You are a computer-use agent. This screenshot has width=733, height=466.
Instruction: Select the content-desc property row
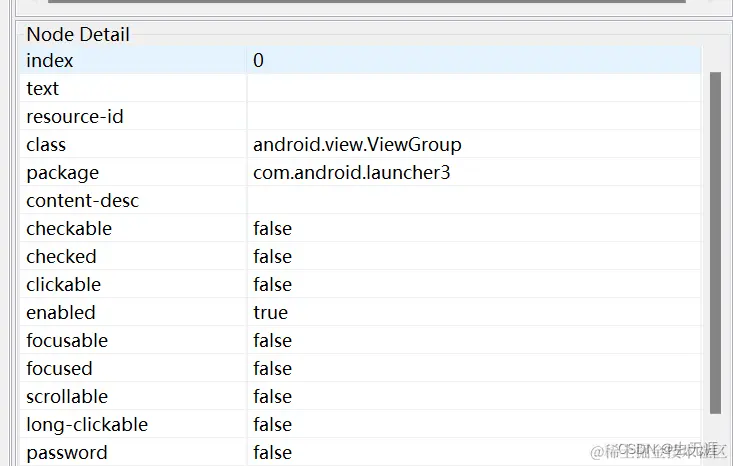pyautogui.click(x=360, y=201)
